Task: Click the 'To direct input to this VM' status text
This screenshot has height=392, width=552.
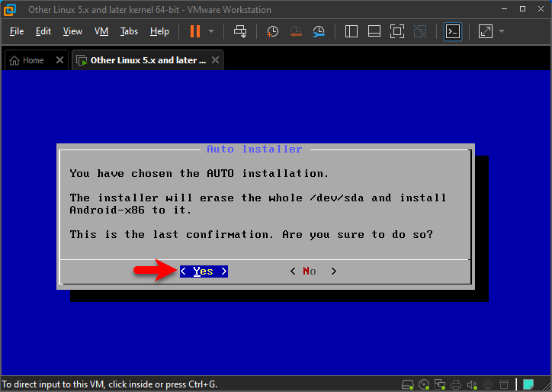Action: click(x=110, y=384)
